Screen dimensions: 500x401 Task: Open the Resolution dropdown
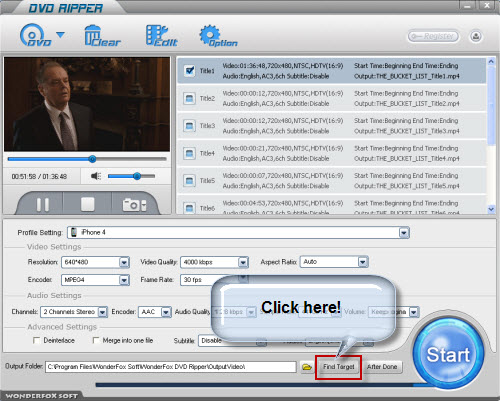124,262
